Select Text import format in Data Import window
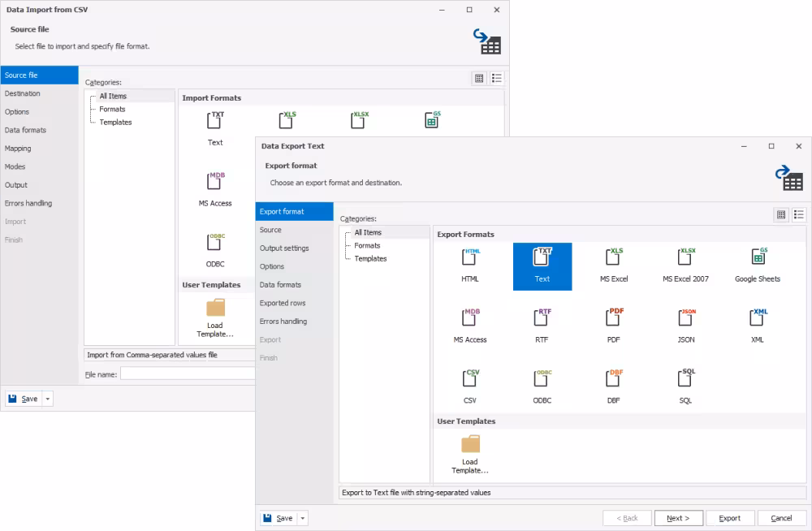 point(215,130)
